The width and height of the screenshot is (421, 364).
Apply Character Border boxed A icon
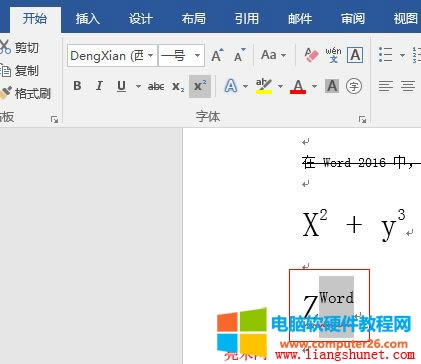coord(355,55)
